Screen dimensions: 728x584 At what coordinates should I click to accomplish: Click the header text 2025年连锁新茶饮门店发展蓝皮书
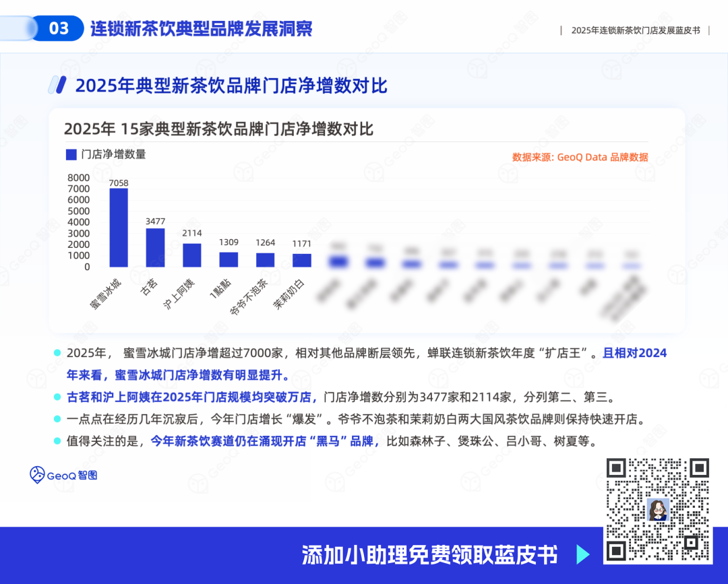click(636, 30)
